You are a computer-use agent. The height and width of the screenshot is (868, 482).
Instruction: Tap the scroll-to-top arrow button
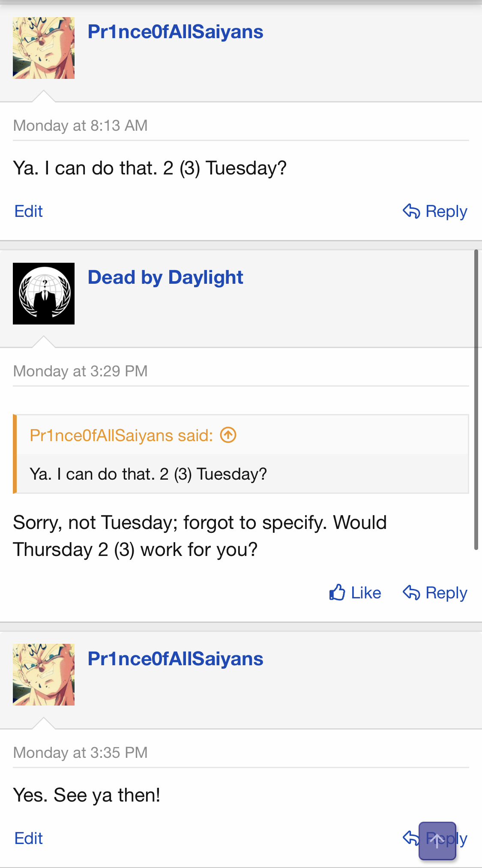coord(437,841)
